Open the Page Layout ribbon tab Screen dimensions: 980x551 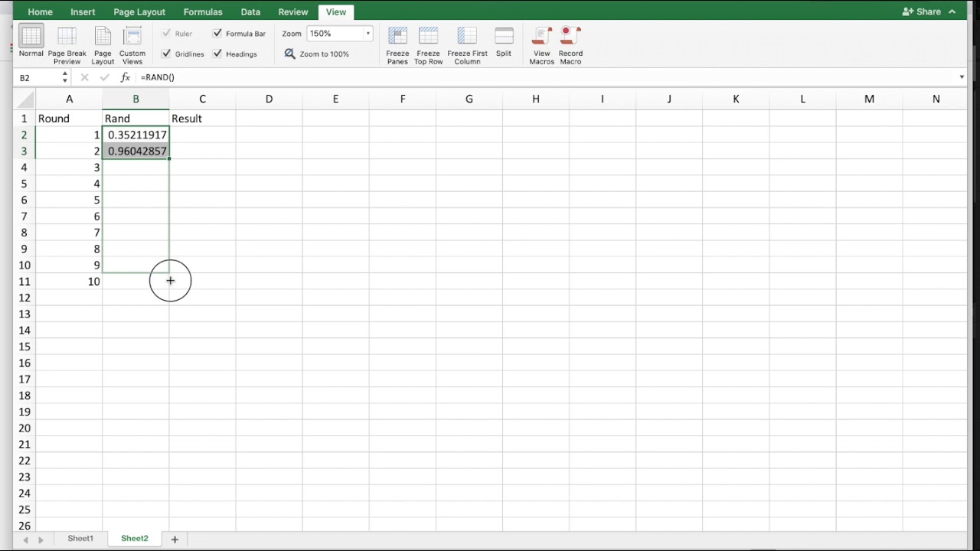pyautogui.click(x=139, y=12)
